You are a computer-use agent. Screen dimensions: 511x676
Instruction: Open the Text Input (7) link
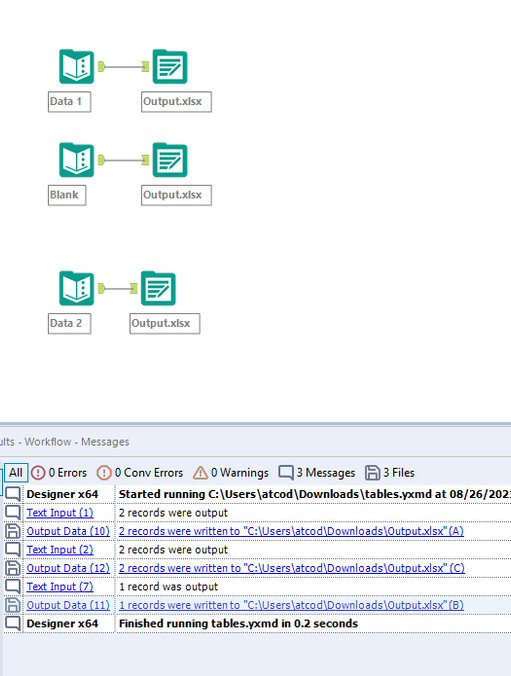point(60,587)
